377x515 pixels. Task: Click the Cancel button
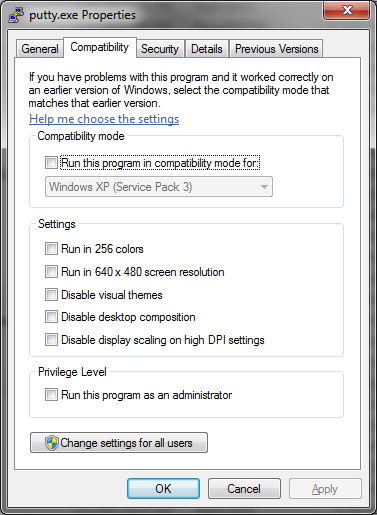244,489
